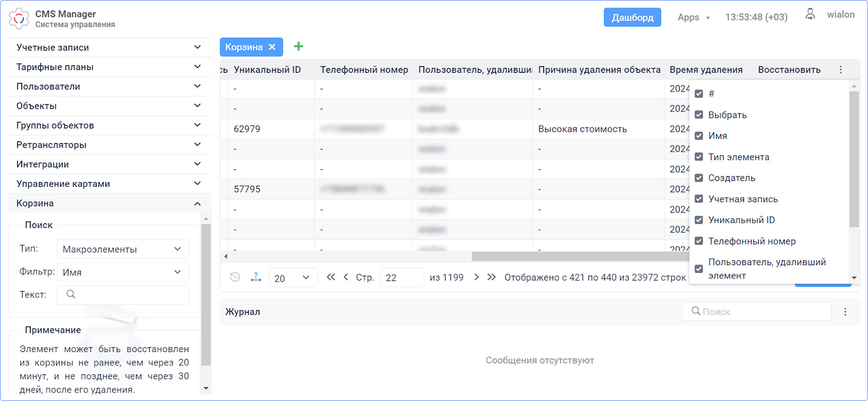Click the user profile icon near wialon

point(810,15)
